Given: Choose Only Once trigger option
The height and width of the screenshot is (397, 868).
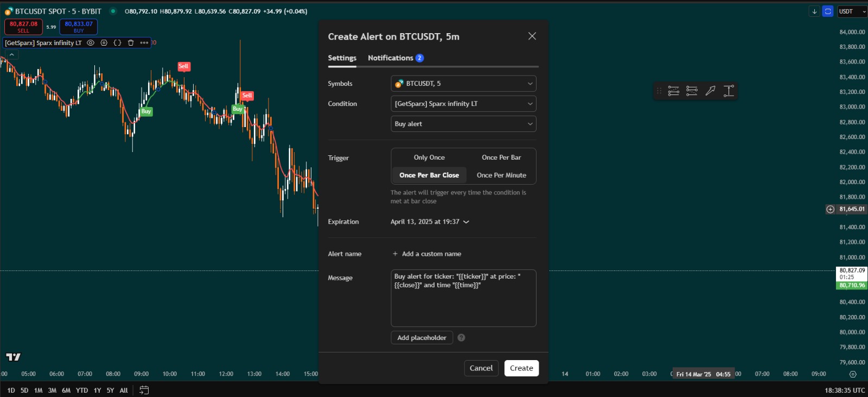Looking at the screenshot, I should click(429, 157).
